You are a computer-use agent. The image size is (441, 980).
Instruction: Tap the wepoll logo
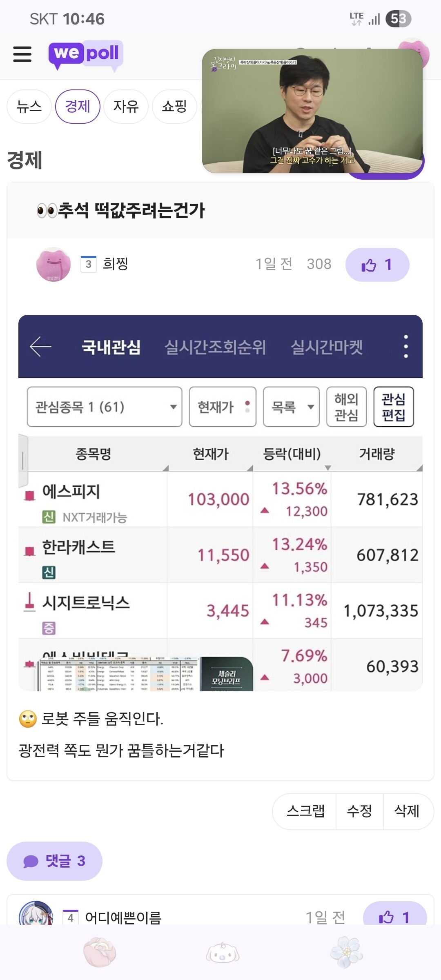click(86, 55)
